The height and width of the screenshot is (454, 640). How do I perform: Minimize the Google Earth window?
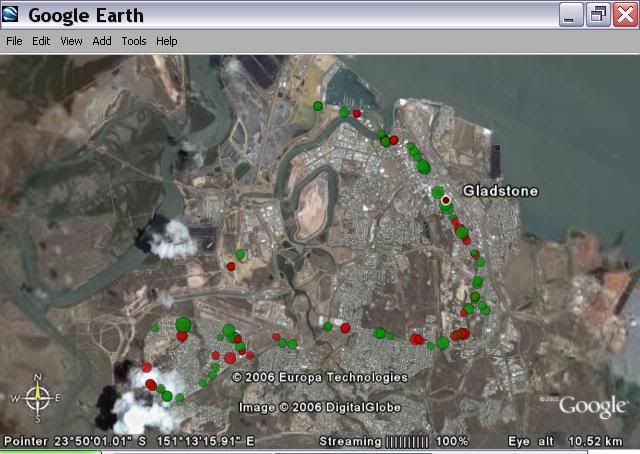tap(571, 14)
